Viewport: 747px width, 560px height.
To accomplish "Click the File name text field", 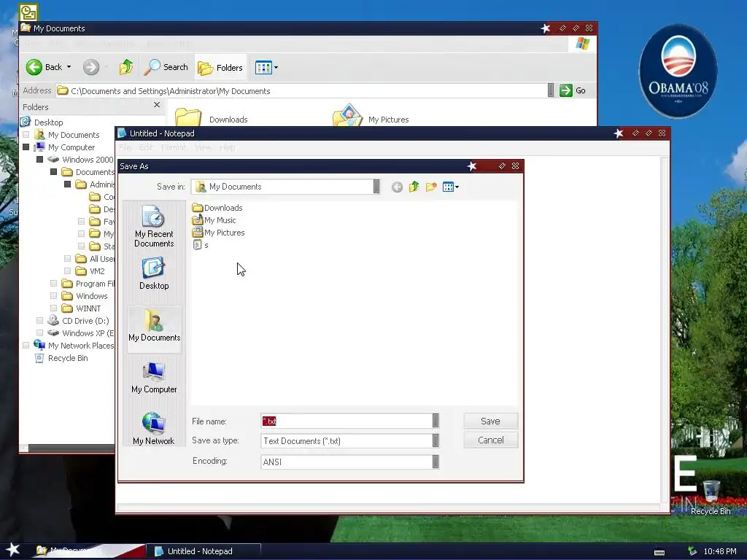I will pos(347,421).
